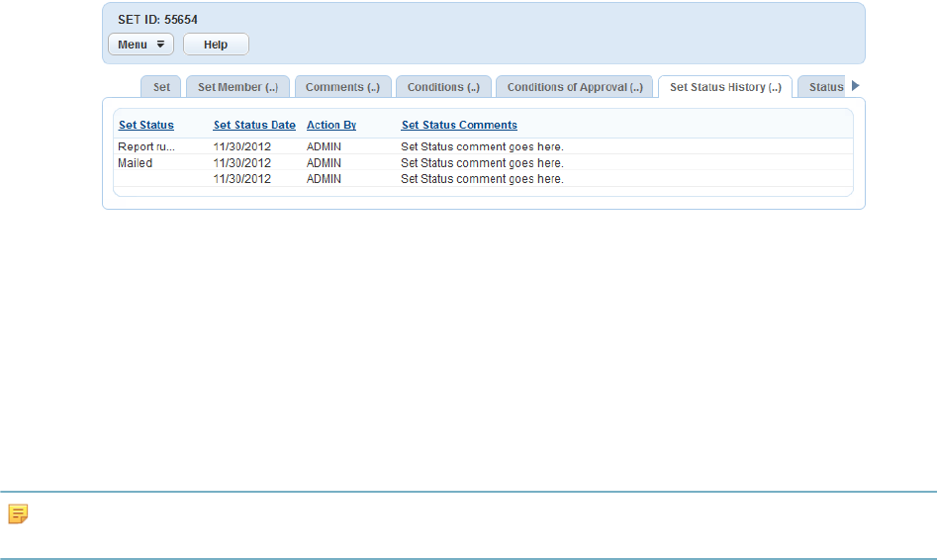Click ADMIN in the Report ru... row
937x560 pixels.
324,146
